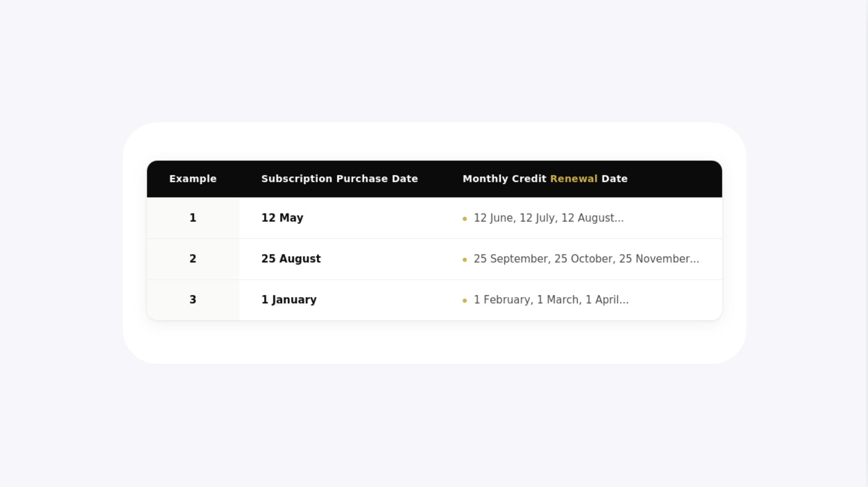Select example number 2 cell
The image size is (868, 487).
[193, 259]
